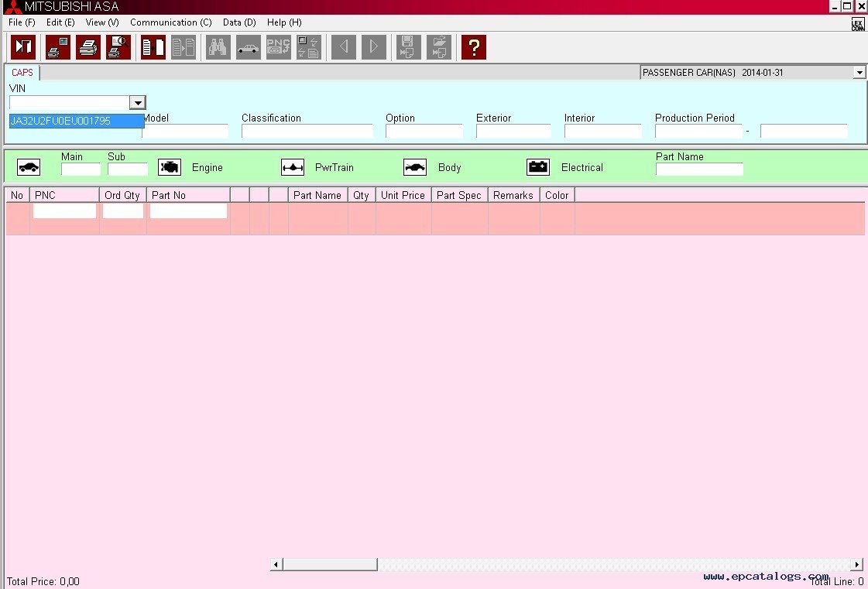Click the Part Spec column header
868x589 pixels.
[x=459, y=195]
